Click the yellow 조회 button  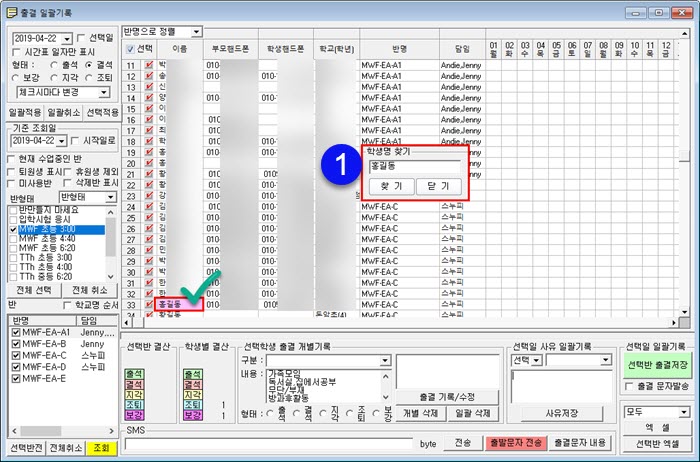coord(101,448)
